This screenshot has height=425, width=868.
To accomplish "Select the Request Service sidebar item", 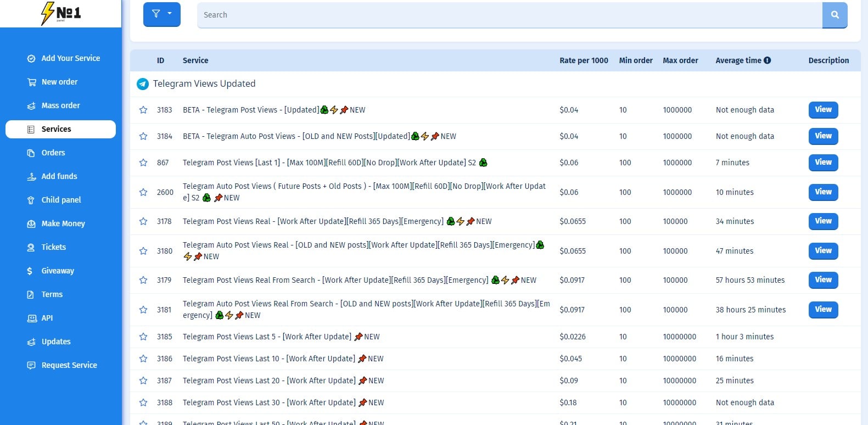I will [69, 365].
